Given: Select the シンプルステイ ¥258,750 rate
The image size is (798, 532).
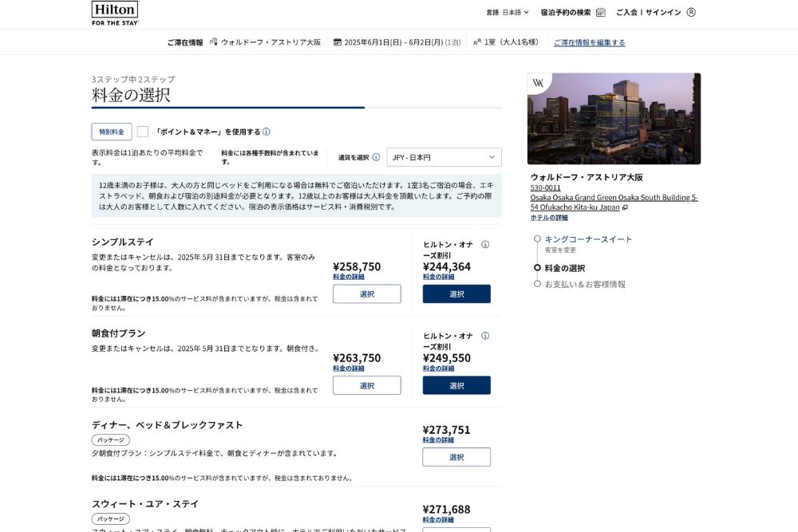Looking at the screenshot, I should (x=367, y=294).
